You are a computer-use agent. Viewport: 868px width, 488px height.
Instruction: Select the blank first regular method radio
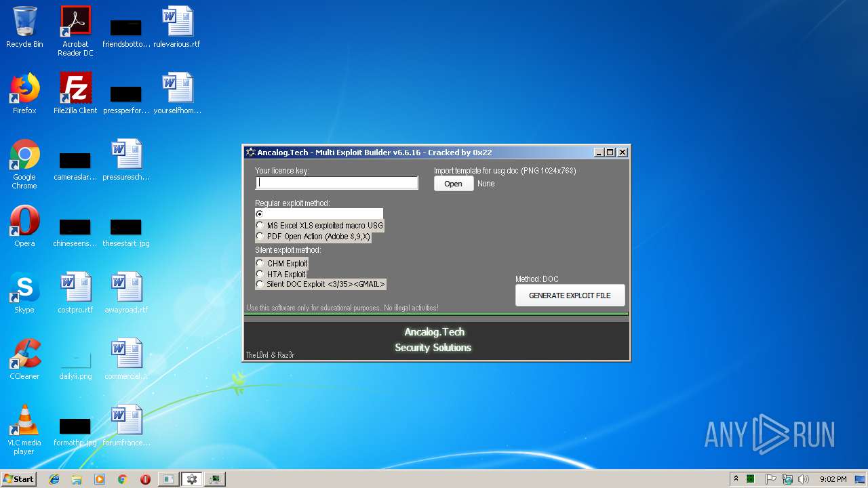pos(260,213)
